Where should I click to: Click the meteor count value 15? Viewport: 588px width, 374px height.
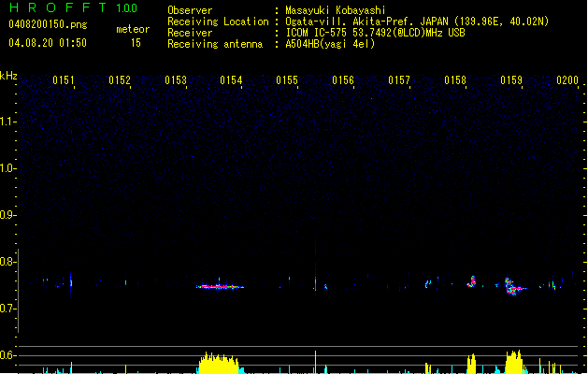coord(136,43)
